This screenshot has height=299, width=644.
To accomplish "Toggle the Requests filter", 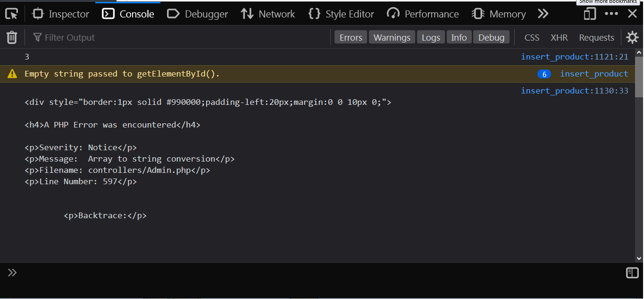I will pos(596,37).
